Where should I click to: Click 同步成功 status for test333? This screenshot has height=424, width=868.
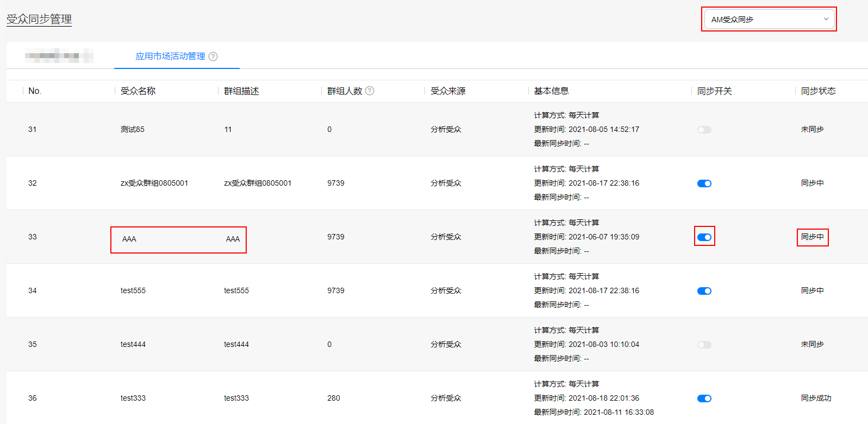click(816, 398)
